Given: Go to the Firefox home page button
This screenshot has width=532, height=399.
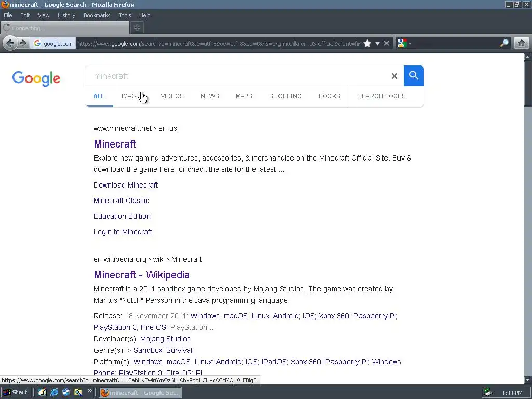Looking at the screenshot, I should 522,44.
